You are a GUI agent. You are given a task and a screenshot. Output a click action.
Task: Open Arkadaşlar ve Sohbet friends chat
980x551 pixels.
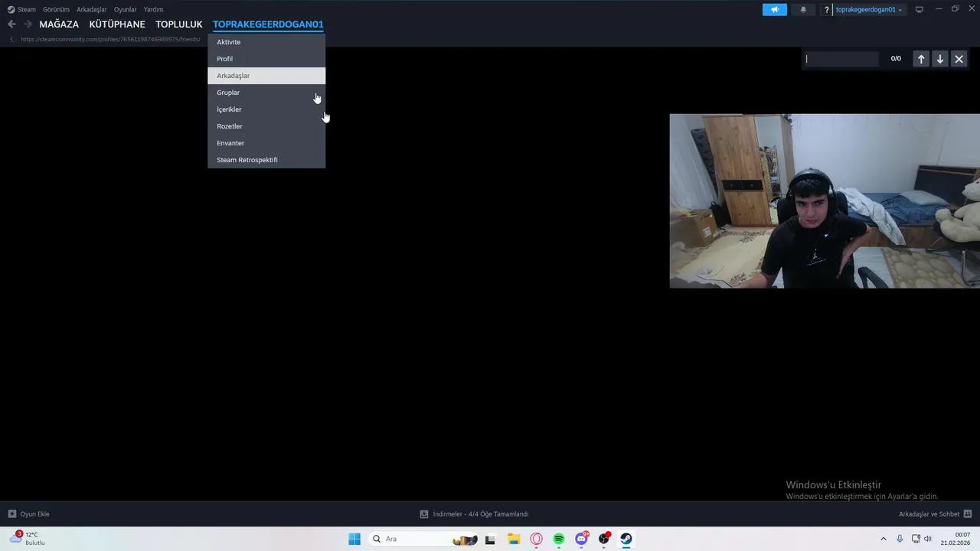point(935,514)
